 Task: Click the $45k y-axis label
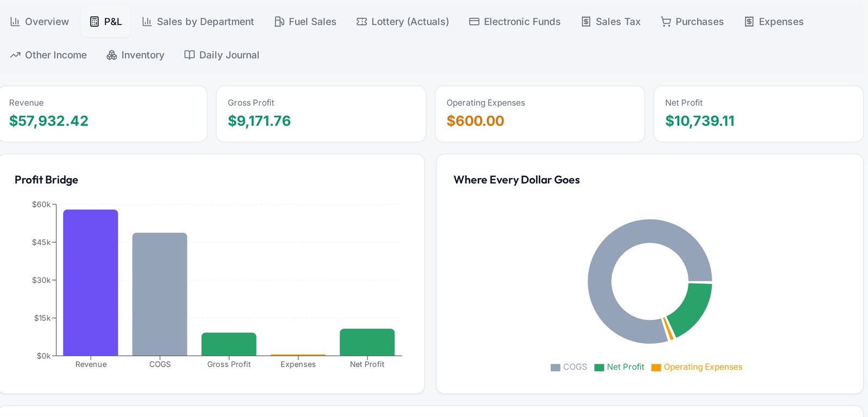pos(41,242)
